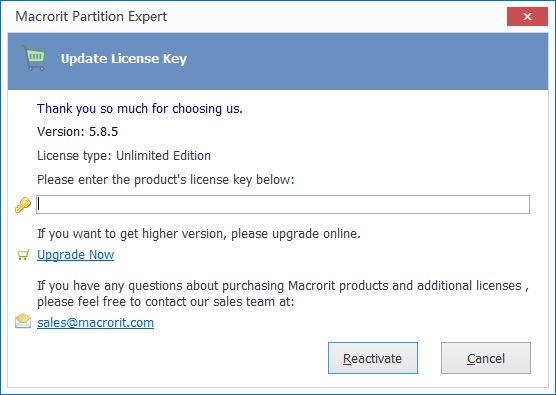
Task: Click the gold key icon beside the license field
Action: click(x=23, y=205)
